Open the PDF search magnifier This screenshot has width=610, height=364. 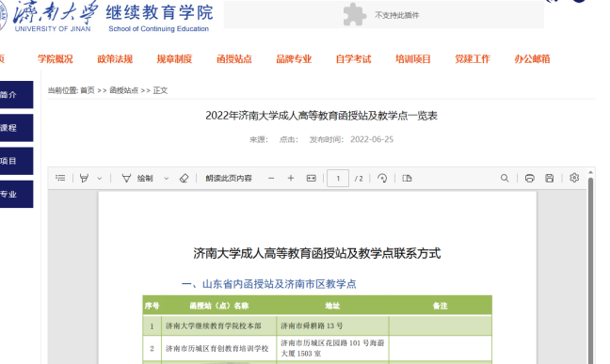pos(505,178)
